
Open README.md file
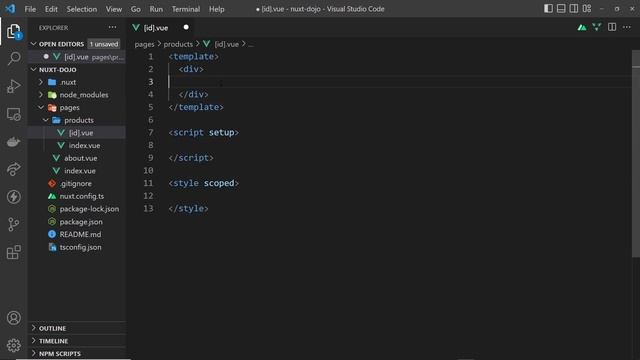coord(77,234)
